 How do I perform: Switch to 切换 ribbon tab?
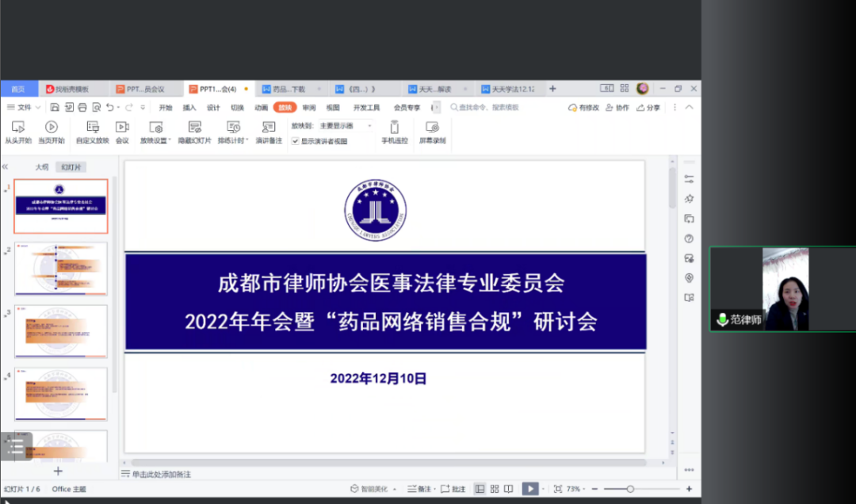237,108
